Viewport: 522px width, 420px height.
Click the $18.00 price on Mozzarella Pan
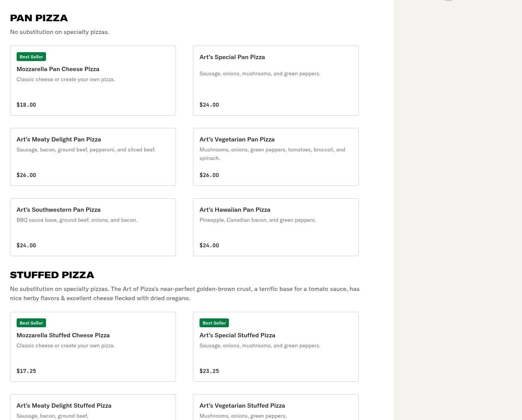(26, 105)
